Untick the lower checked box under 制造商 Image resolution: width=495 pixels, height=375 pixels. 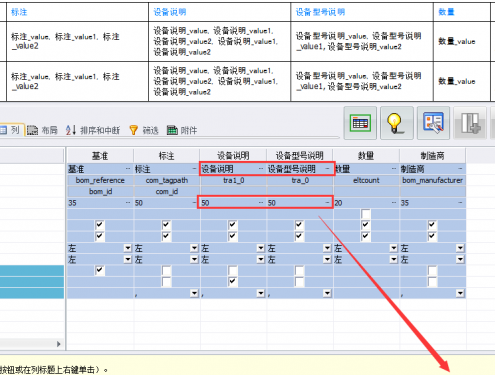click(x=432, y=236)
